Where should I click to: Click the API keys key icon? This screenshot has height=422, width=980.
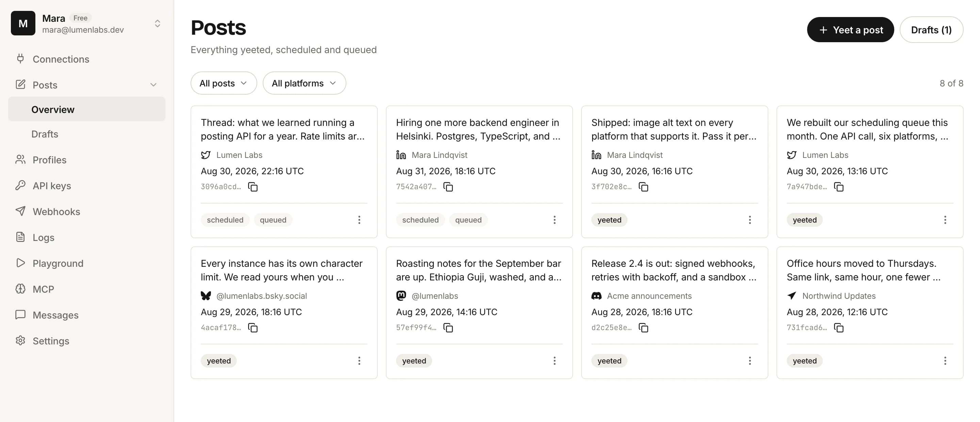[20, 185]
